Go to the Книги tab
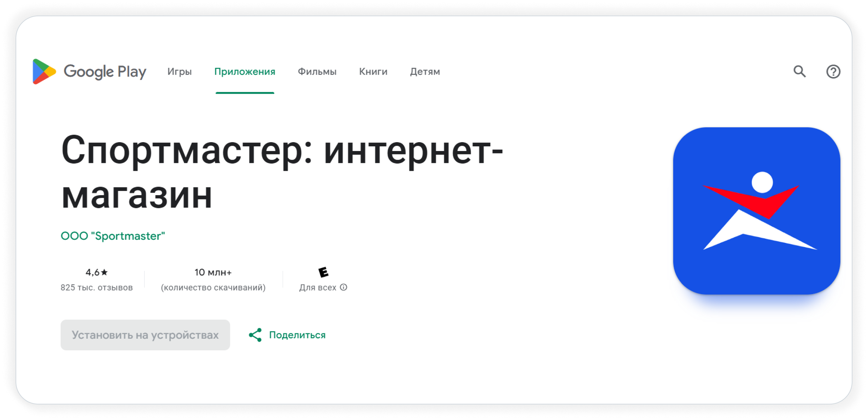The height and width of the screenshot is (420, 868). coord(373,71)
